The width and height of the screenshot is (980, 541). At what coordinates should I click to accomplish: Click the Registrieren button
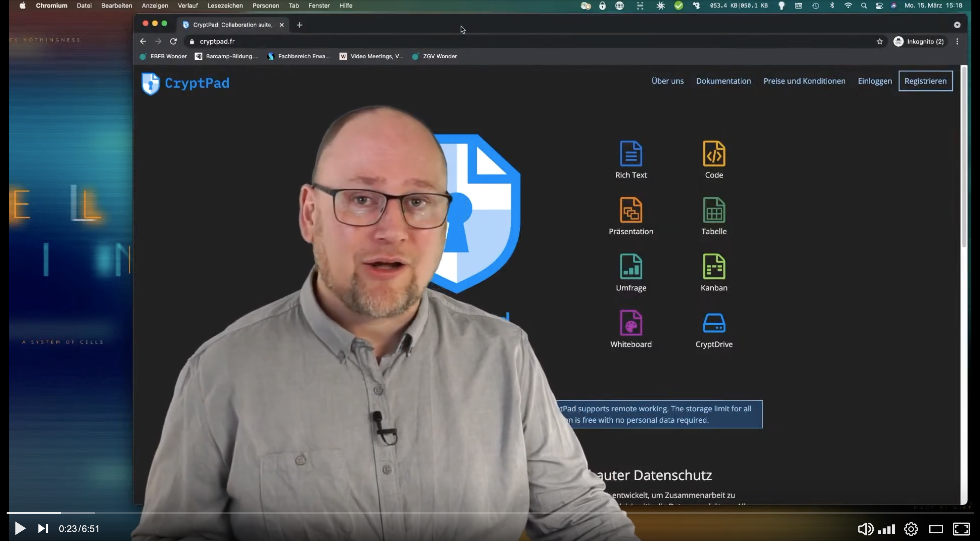tap(925, 81)
